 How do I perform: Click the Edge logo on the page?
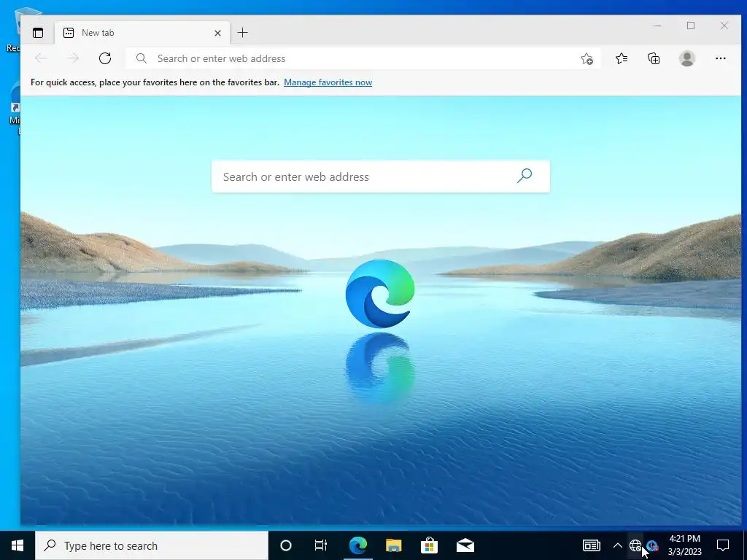[380, 294]
